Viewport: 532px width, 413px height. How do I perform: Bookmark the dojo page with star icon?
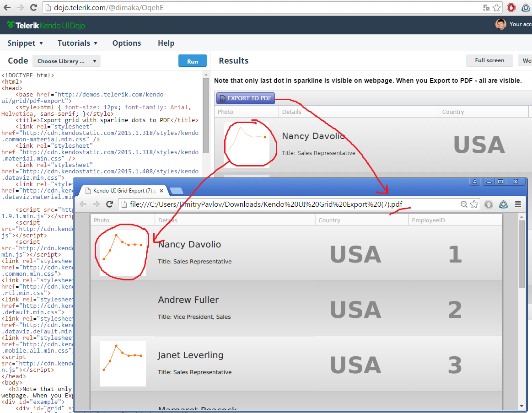[497, 7]
